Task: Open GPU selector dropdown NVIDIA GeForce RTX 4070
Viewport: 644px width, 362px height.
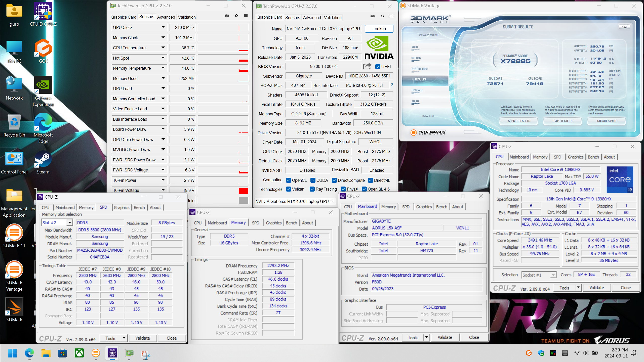Action: (x=295, y=201)
